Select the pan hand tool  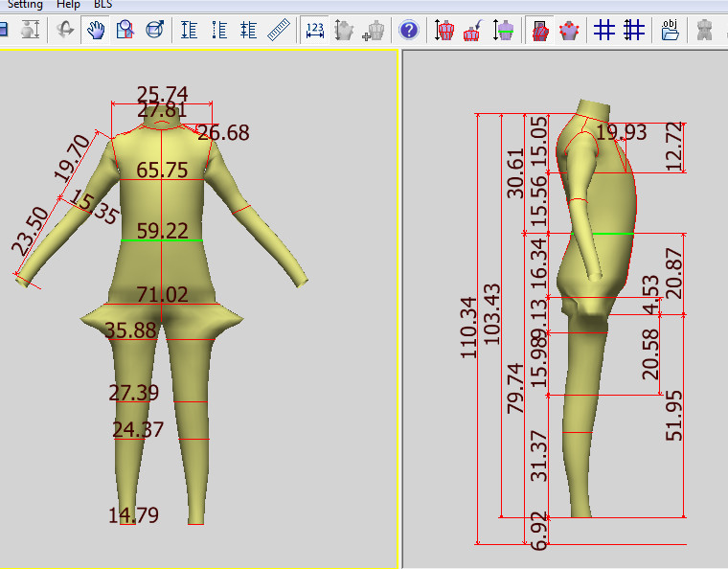coord(95,31)
